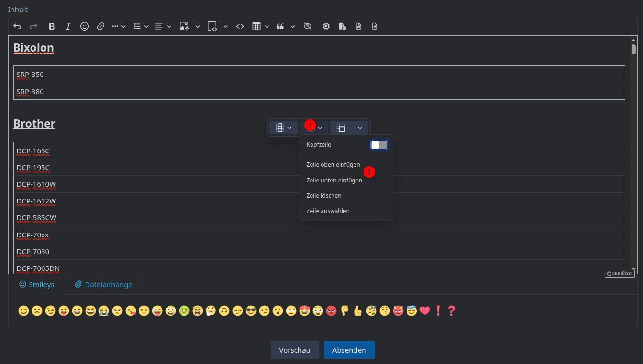Image resolution: width=643 pixels, height=364 pixels.
Task: Expand the table column options dropdown
Action: (x=284, y=128)
